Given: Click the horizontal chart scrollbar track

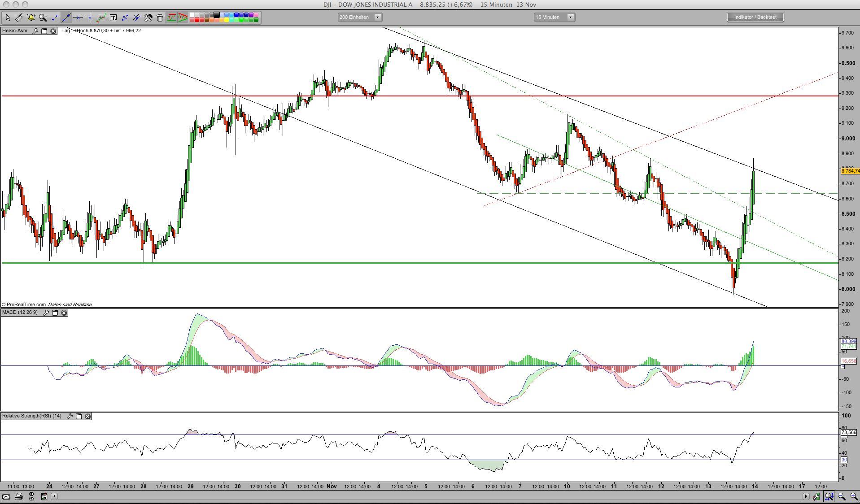Looking at the screenshot, I should pos(431,496).
